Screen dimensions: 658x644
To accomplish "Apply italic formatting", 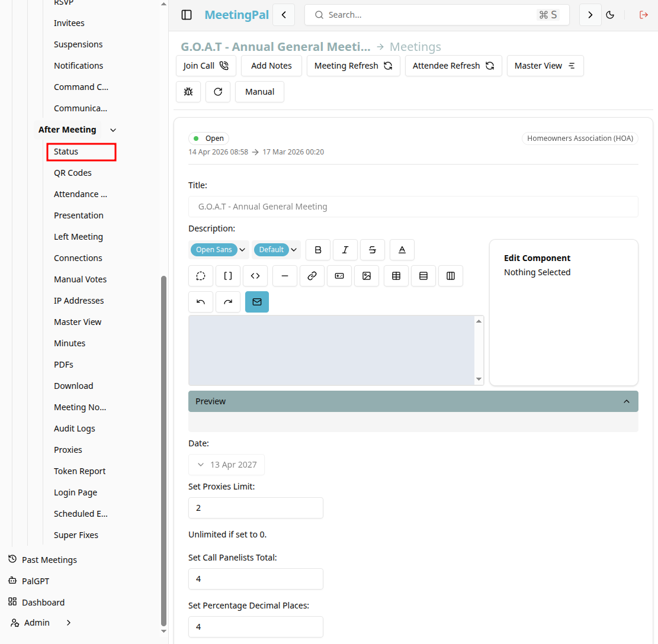I will [x=345, y=250].
